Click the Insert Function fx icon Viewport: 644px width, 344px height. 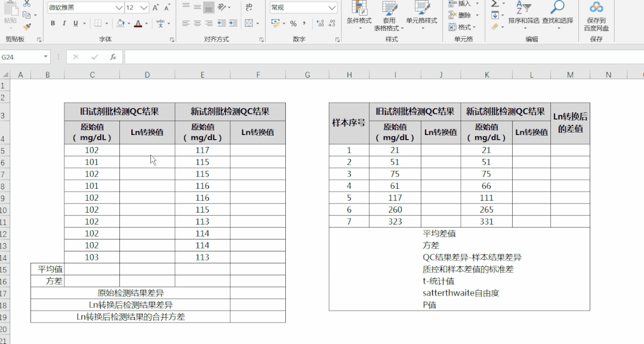(x=113, y=57)
